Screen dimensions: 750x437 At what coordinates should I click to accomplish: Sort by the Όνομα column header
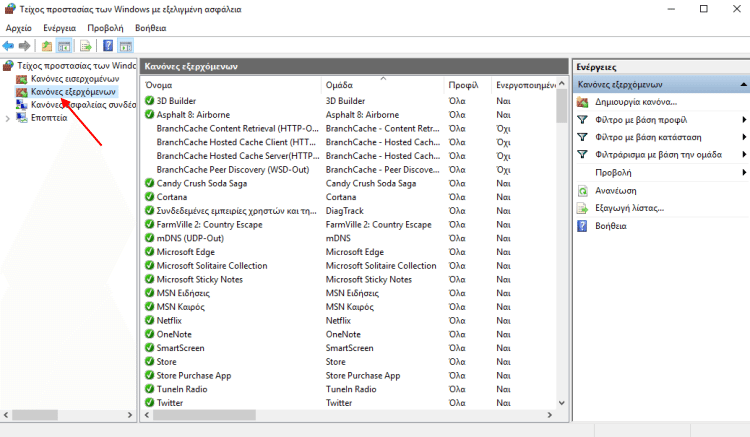tap(159, 85)
